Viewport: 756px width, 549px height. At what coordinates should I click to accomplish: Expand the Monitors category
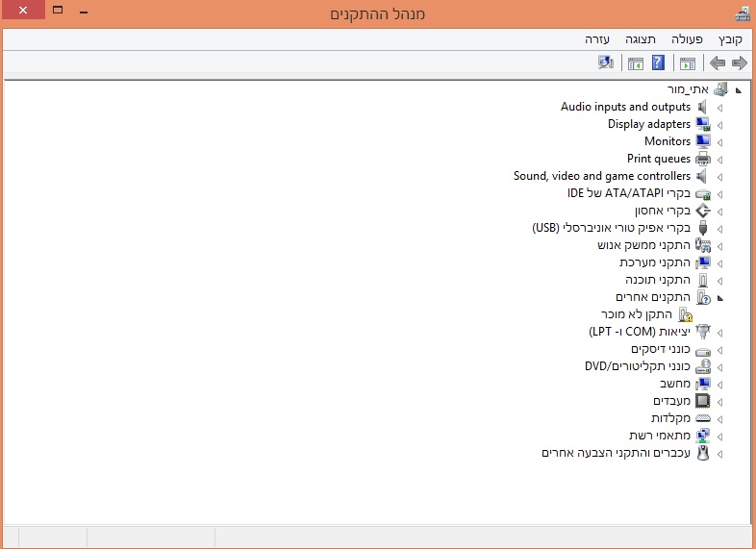click(x=720, y=142)
